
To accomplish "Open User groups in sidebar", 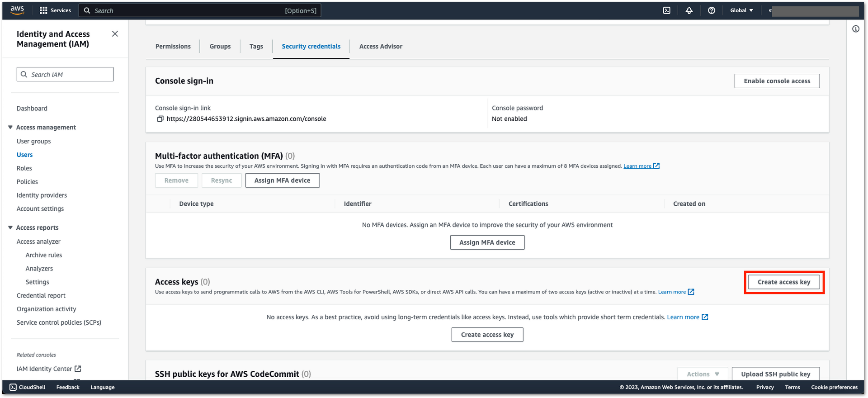I will pyautogui.click(x=34, y=141).
